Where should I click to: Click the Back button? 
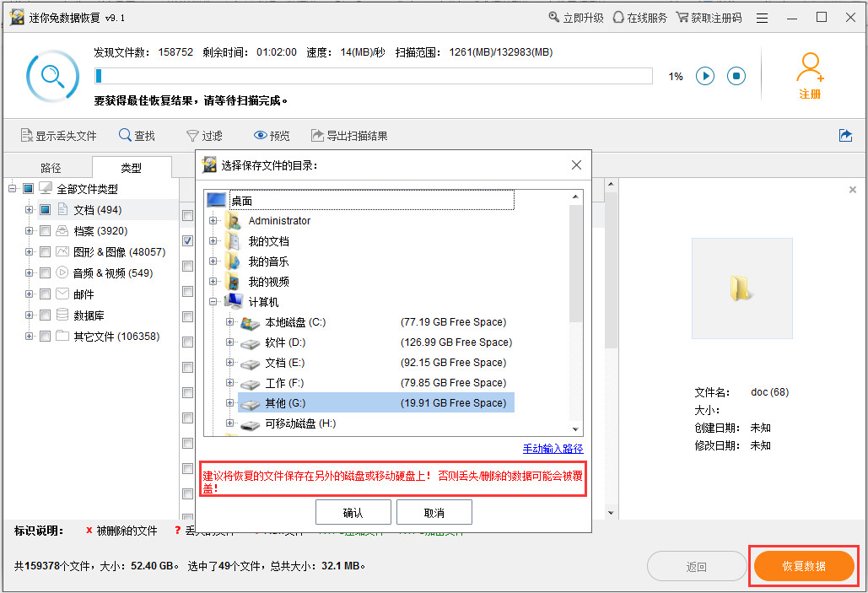[x=697, y=566]
